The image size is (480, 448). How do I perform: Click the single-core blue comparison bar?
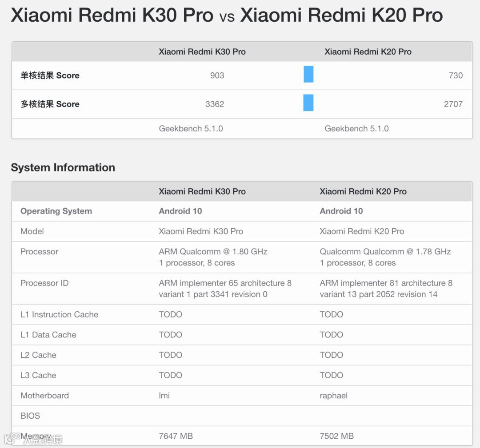308,74
